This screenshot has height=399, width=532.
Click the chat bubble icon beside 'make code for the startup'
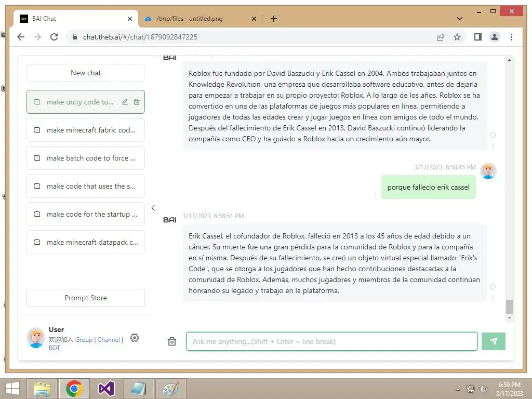37,215
